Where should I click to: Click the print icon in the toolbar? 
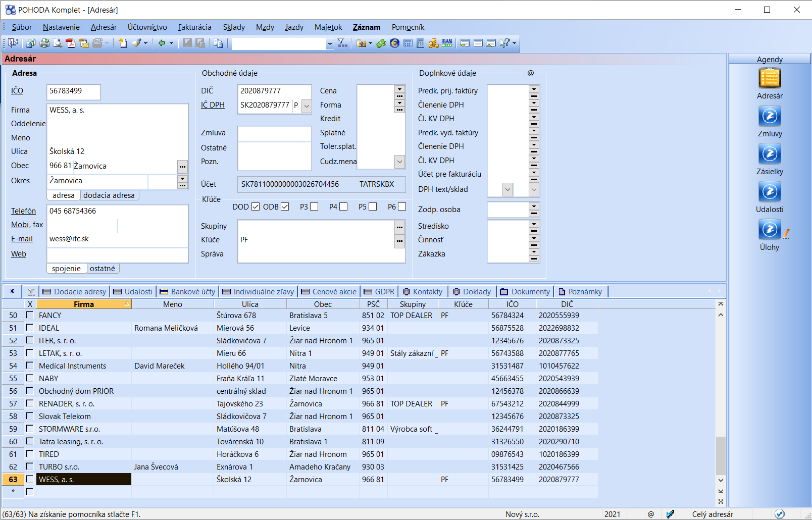[44, 43]
